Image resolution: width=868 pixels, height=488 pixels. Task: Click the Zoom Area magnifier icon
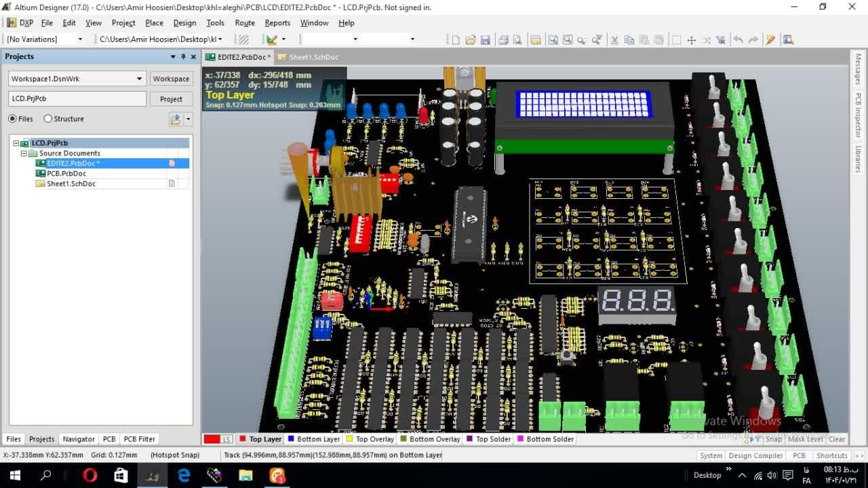(568, 39)
